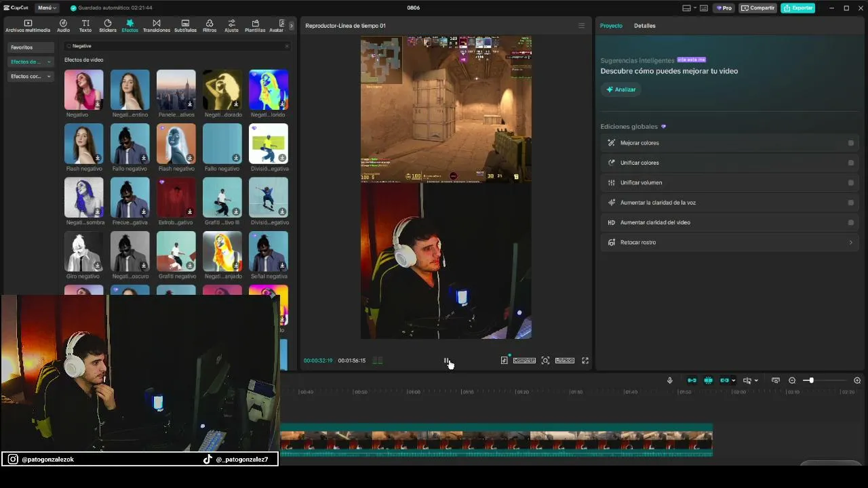Switch to the Proyecto tab
Viewport: 868px width, 488px height.
(x=611, y=26)
